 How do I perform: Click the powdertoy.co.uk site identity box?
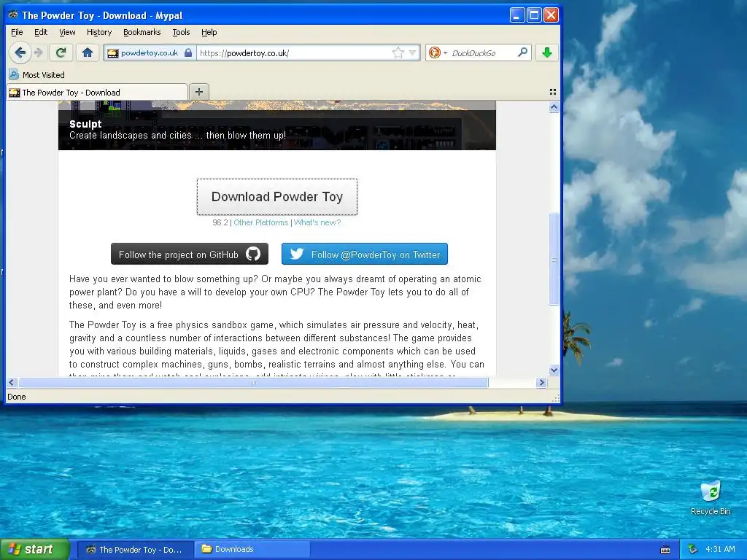coord(149,52)
